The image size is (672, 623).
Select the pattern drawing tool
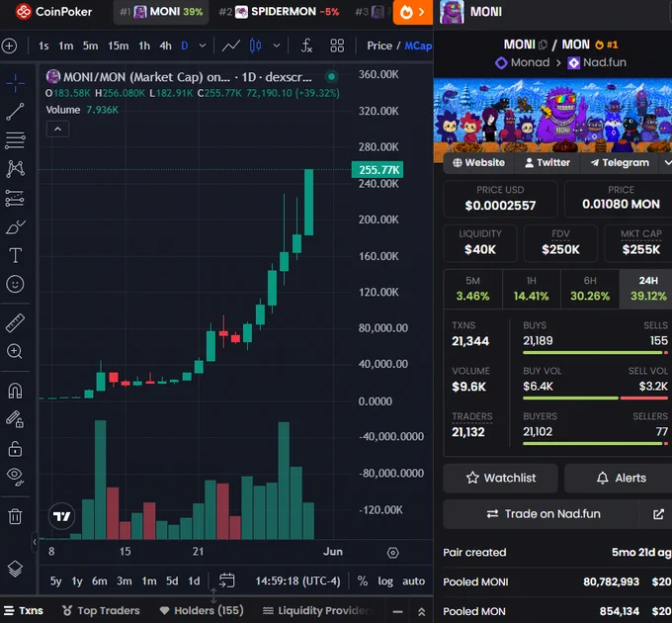tap(16, 168)
